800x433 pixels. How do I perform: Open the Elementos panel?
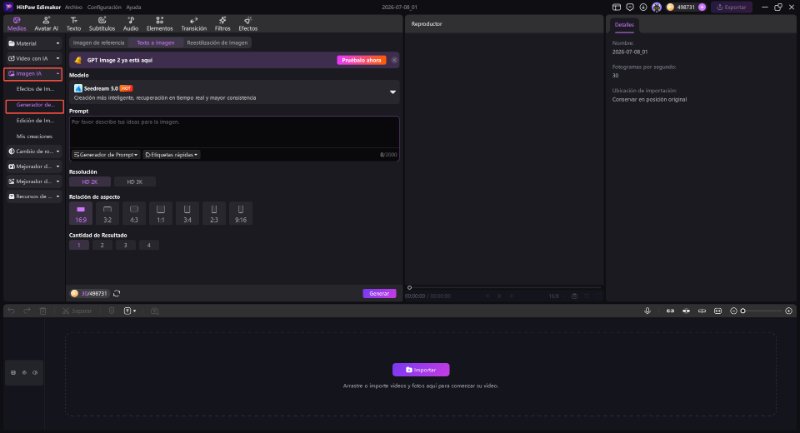click(x=160, y=24)
